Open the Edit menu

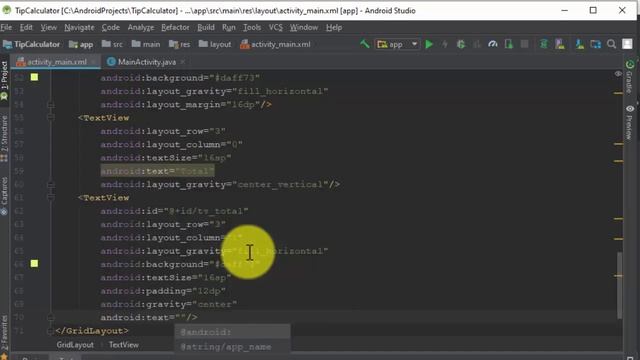tap(26, 27)
